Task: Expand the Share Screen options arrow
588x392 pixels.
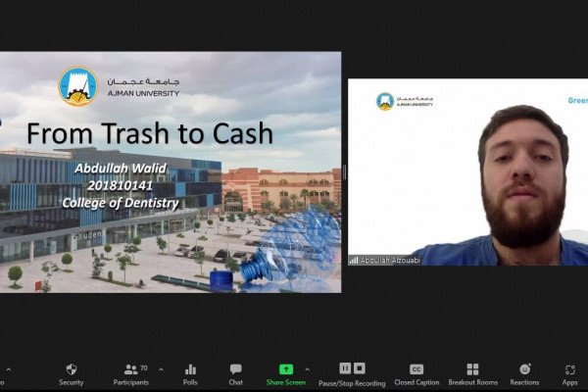Action: coord(307,369)
